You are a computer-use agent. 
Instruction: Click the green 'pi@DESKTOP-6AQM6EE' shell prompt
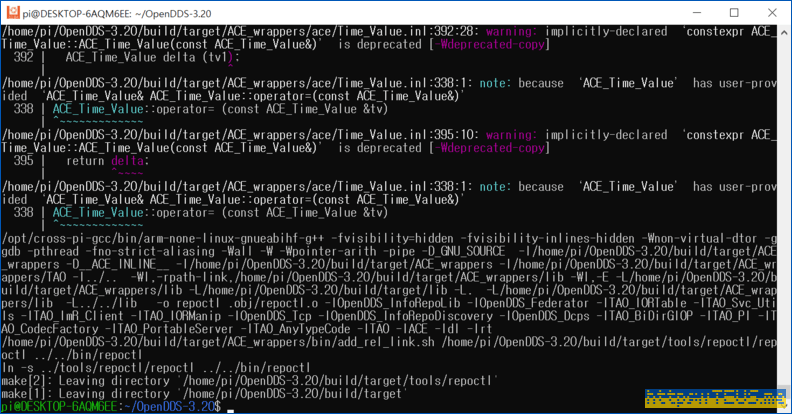59,406
